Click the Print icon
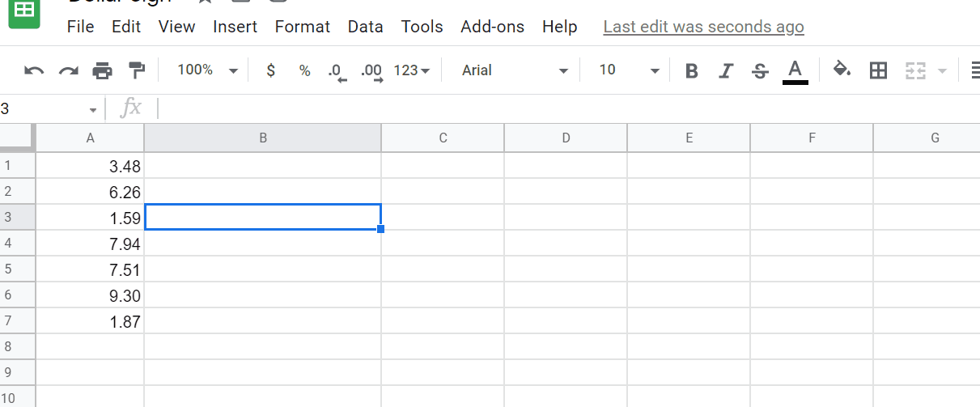The width and height of the screenshot is (980, 407). [x=102, y=71]
